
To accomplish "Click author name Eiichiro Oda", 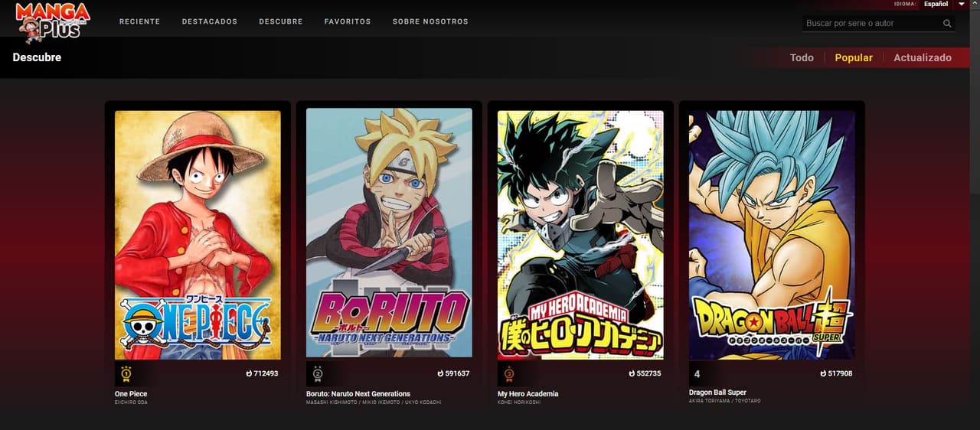I will pyautogui.click(x=131, y=402).
